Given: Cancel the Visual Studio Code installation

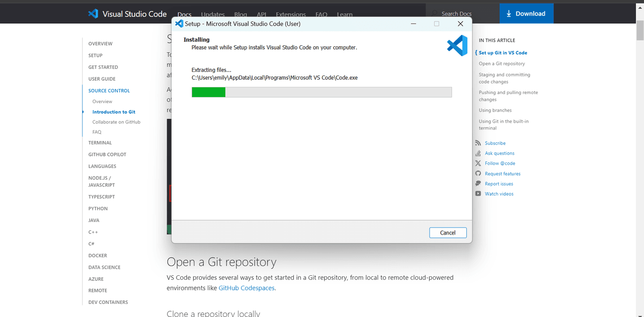Looking at the screenshot, I should tap(448, 232).
